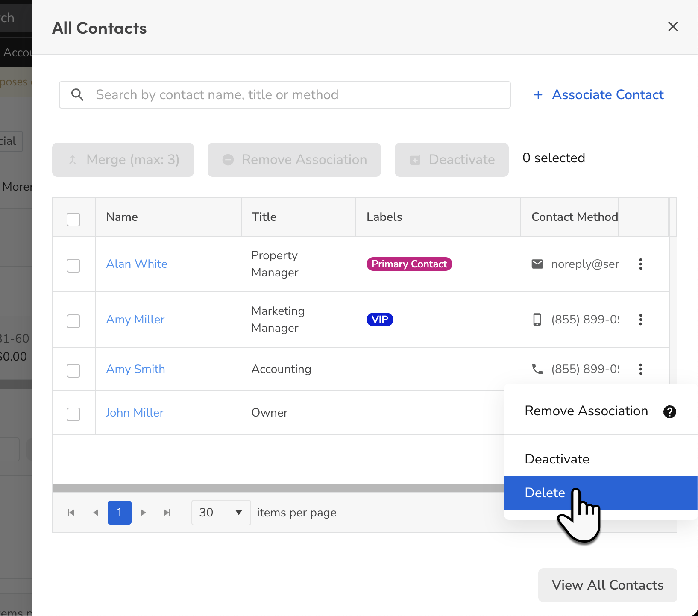Image resolution: width=698 pixels, height=616 pixels.
Task: Click the horizontal scrollbar below the table
Action: pos(278,487)
